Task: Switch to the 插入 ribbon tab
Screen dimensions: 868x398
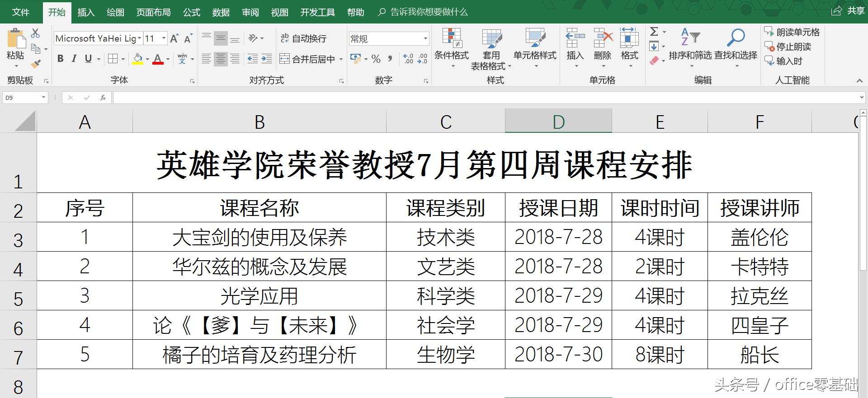Action: point(86,12)
